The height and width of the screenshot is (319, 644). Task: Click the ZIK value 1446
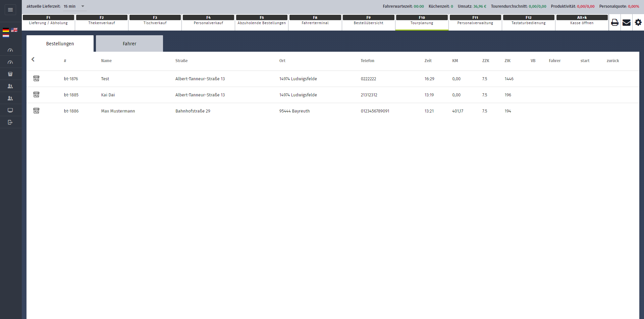(x=509, y=79)
